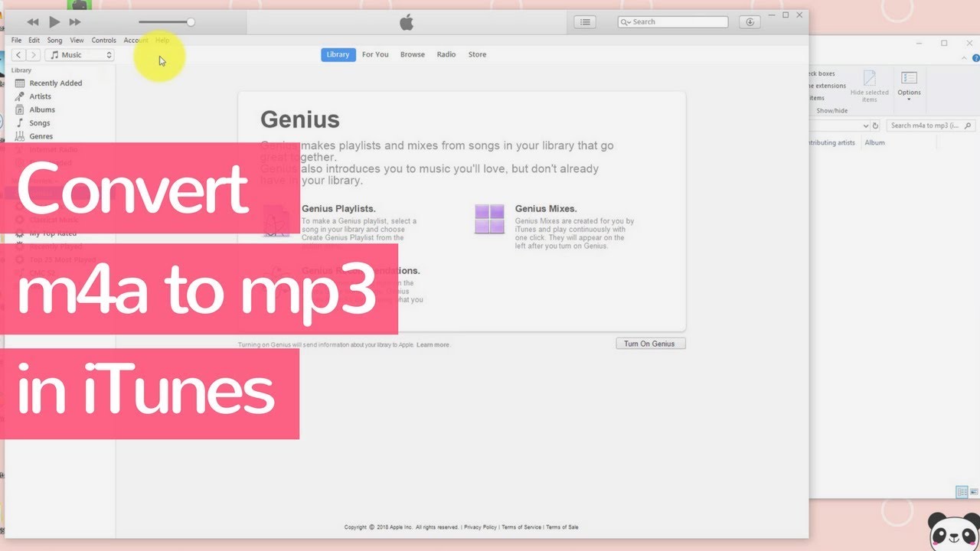Click the Turn On Genius button
The height and width of the screenshot is (551, 980).
(x=650, y=344)
